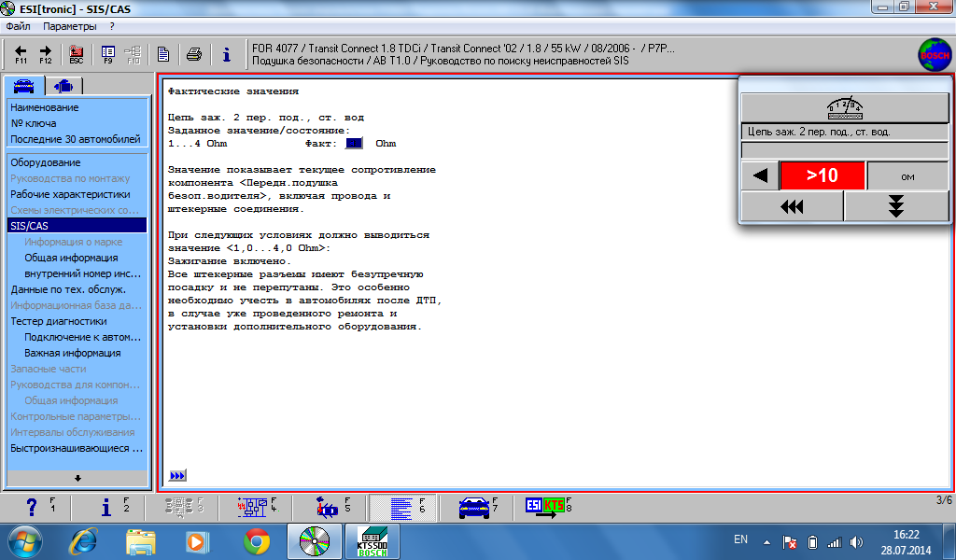Expand sidebar list with bottom down arrow

(77, 479)
